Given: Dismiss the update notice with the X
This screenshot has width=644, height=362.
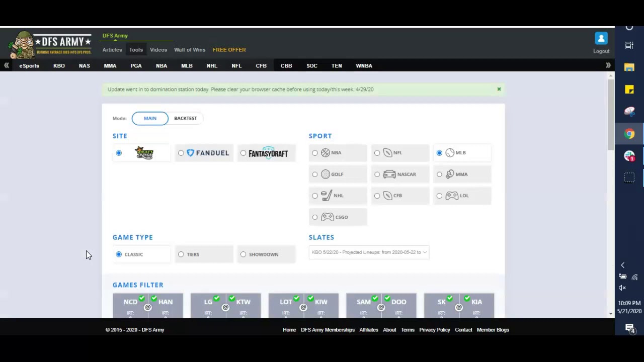Looking at the screenshot, I should point(499,89).
